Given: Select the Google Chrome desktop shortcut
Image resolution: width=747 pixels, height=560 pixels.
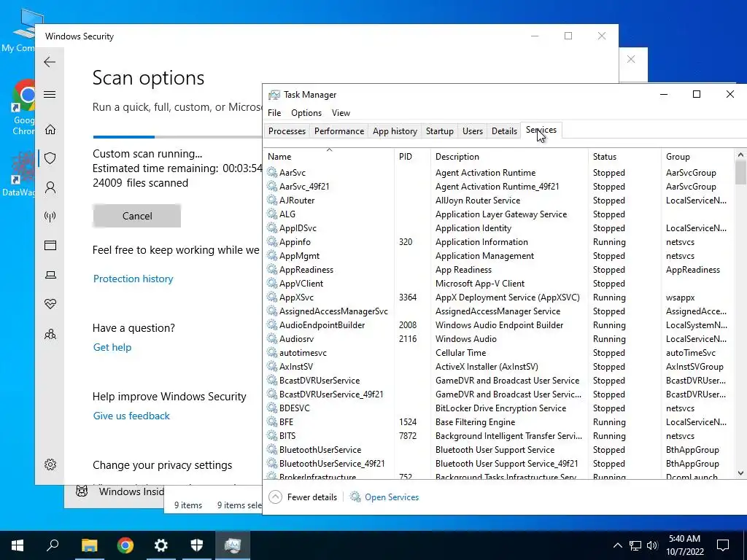Looking at the screenshot, I should pyautogui.click(x=24, y=107).
